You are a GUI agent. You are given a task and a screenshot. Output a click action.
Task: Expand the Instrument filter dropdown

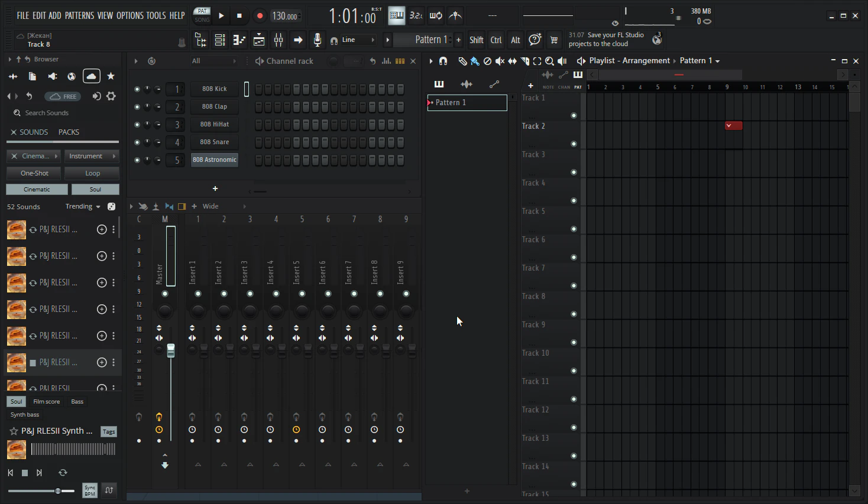(92, 156)
